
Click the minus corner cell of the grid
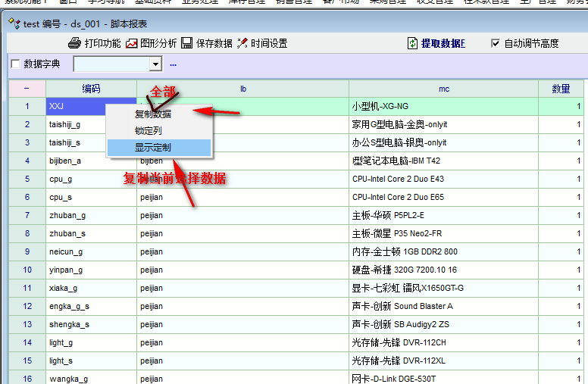click(27, 89)
